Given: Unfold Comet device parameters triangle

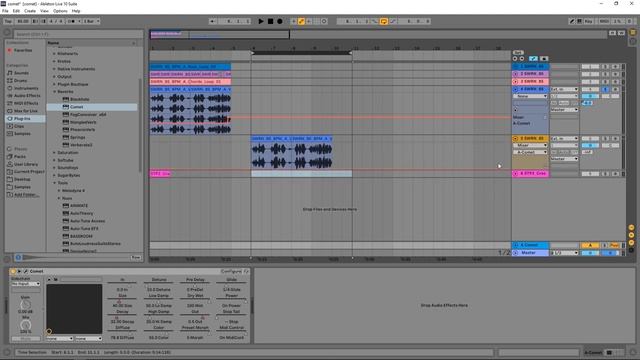Looking at the screenshot, I should [19, 271].
